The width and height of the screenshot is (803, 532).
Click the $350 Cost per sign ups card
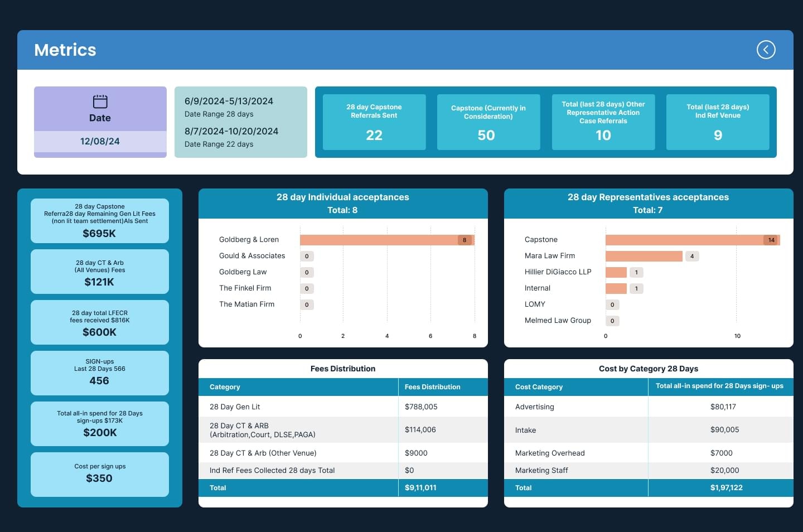(100, 475)
